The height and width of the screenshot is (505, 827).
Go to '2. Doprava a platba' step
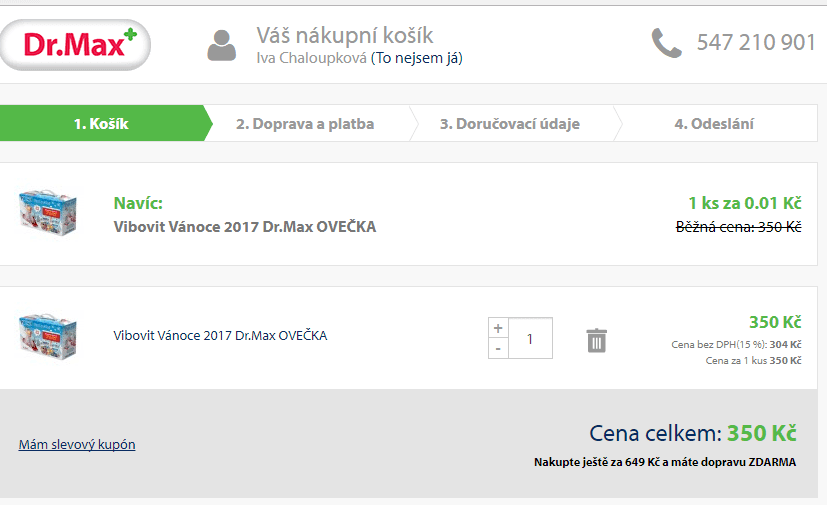tap(305, 123)
